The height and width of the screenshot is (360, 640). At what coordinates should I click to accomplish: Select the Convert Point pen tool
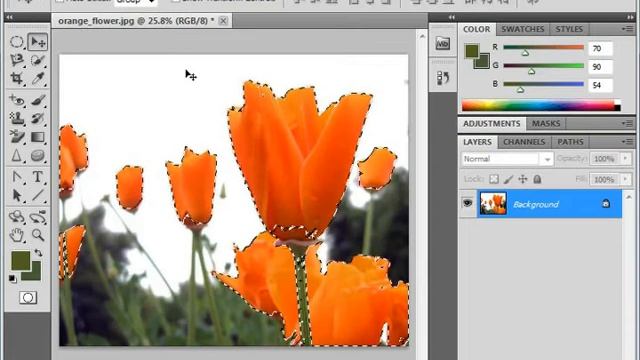tap(17, 177)
